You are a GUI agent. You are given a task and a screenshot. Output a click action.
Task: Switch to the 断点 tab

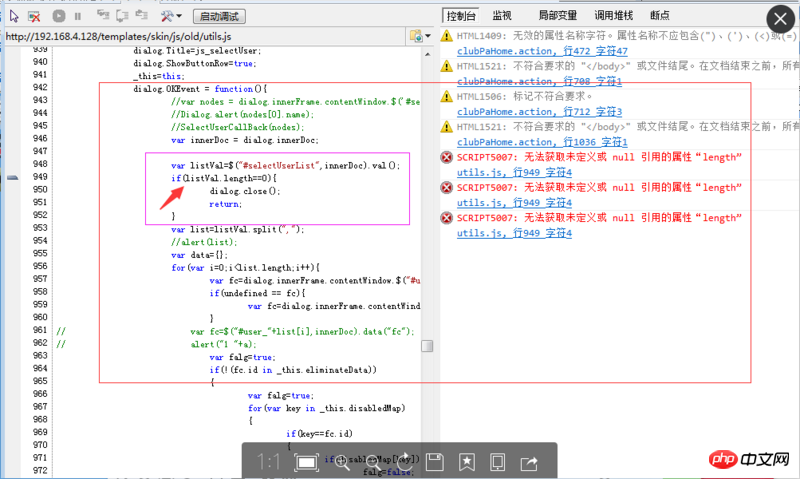pos(660,16)
